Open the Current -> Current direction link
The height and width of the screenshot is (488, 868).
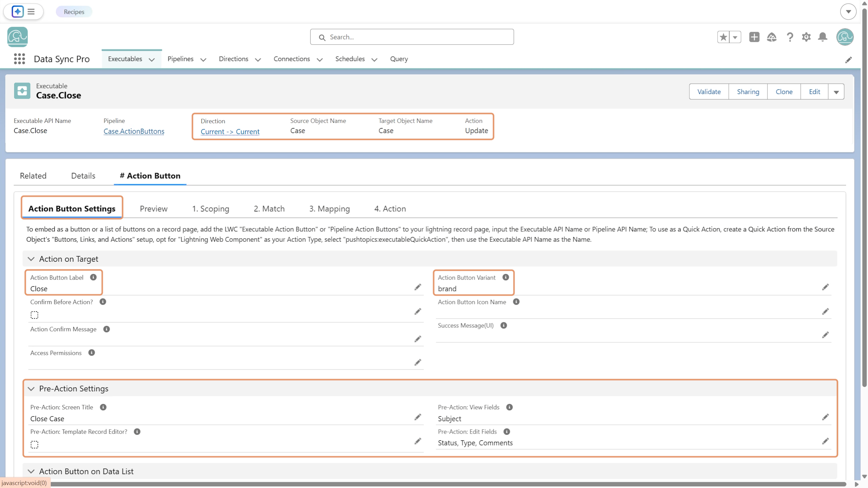point(230,132)
